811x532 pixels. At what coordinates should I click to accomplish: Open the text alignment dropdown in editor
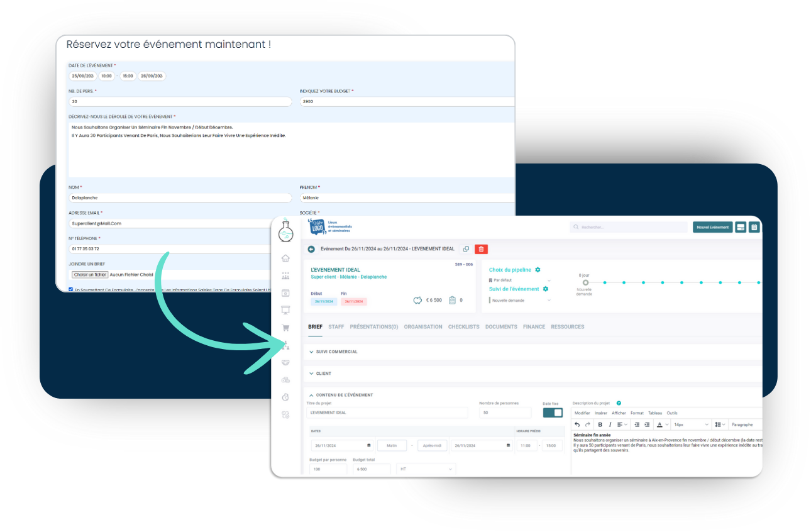pos(622,424)
